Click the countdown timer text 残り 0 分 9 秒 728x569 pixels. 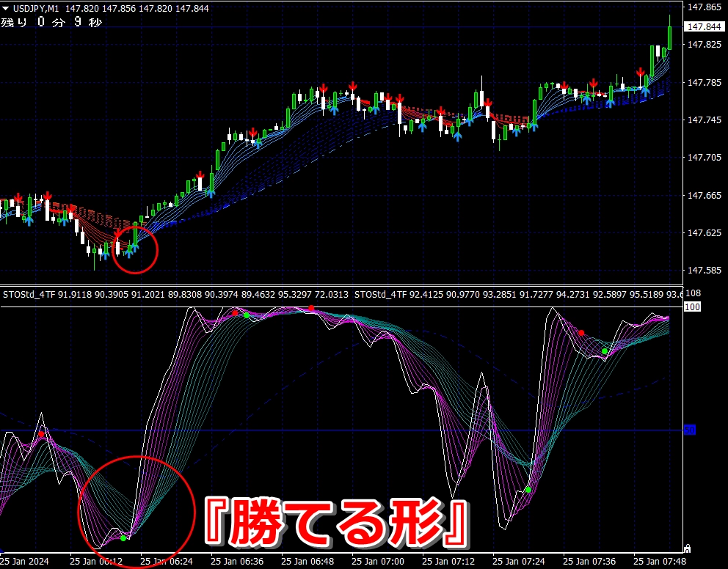(x=51, y=22)
